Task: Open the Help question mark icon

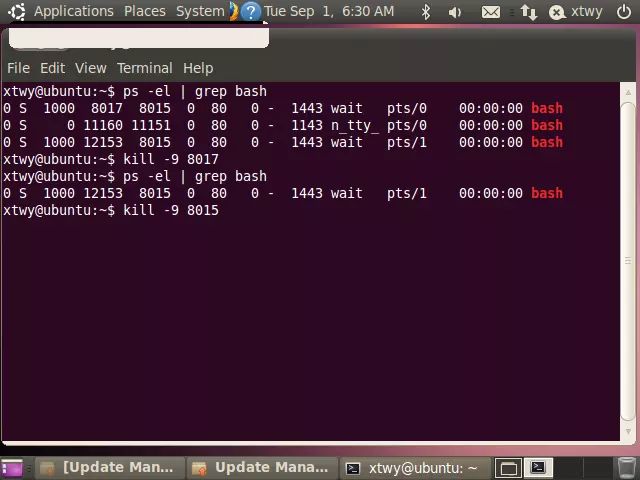Action: coord(251,11)
